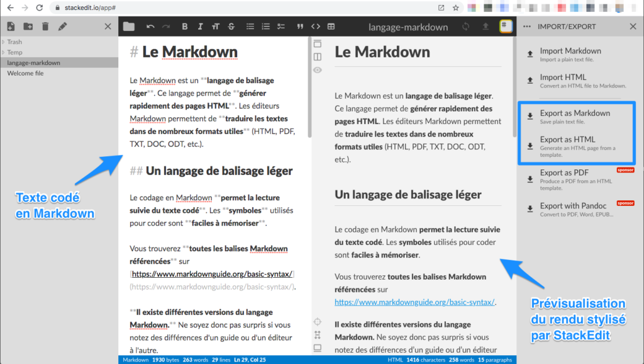Click the stackedit.io address bar
This screenshot has height=364, width=644.
point(247,8)
